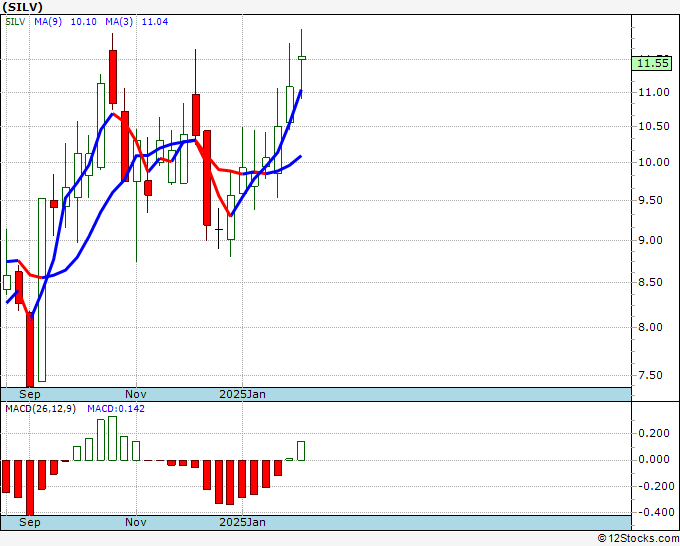Click the current price tag 11.55
Viewport: 680px width, 546px height.
652,63
